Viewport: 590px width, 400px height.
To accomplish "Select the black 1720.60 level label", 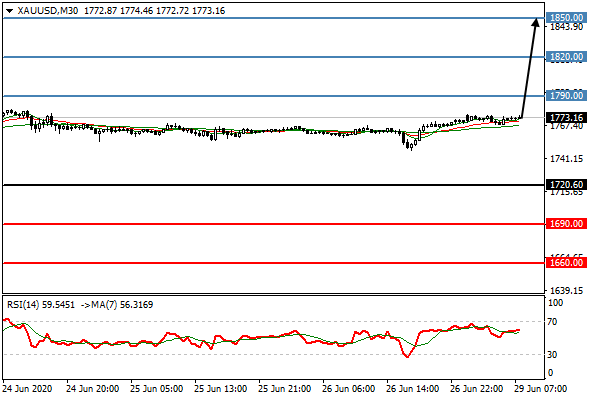I will tap(566, 185).
